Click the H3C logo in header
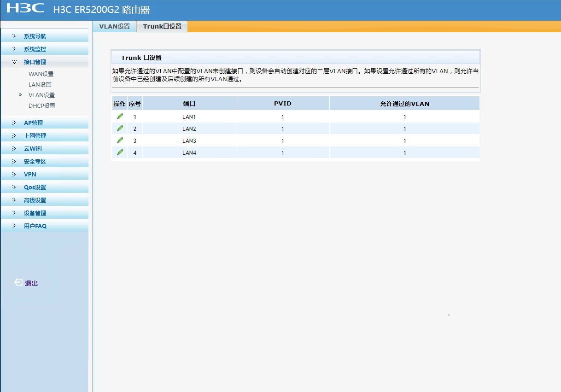Image resolution: width=561 pixels, height=392 pixels. tap(25, 9)
